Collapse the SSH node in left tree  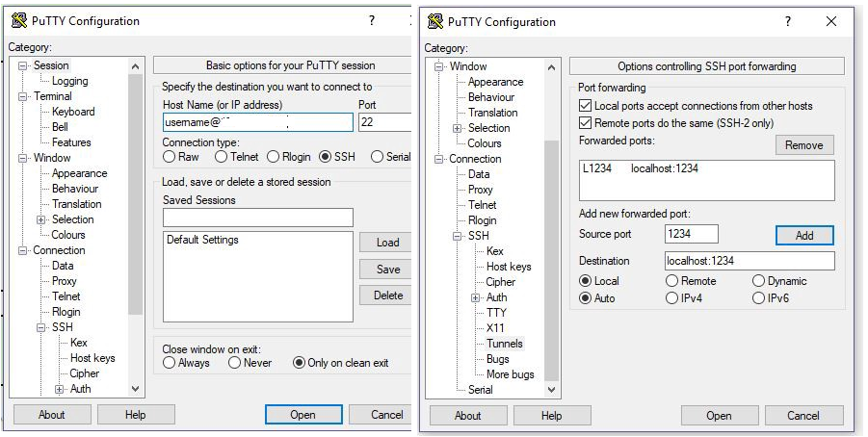coord(41,327)
